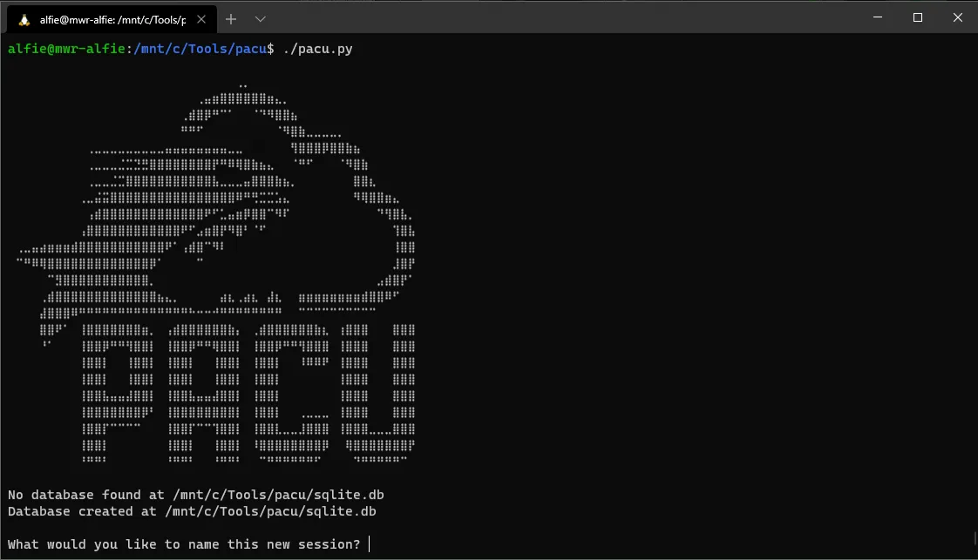Click the ./pacu.py command text
This screenshot has height=560, width=978.
click(317, 49)
